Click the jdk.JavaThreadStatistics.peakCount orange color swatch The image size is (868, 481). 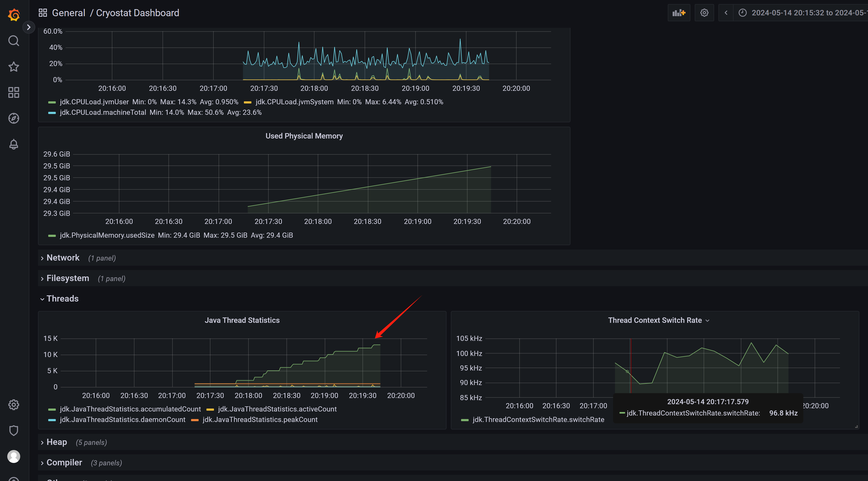[194, 420]
